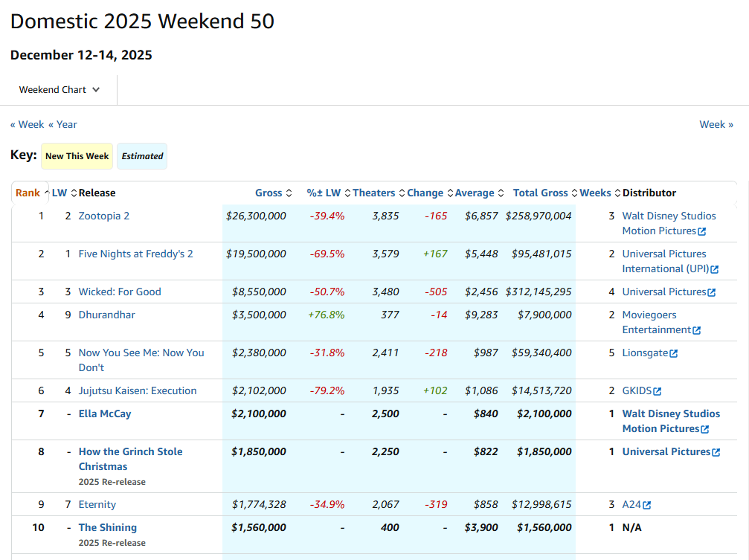Navigate to next Week link
The height and width of the screenshot is (560, 749).
[716, 124]
